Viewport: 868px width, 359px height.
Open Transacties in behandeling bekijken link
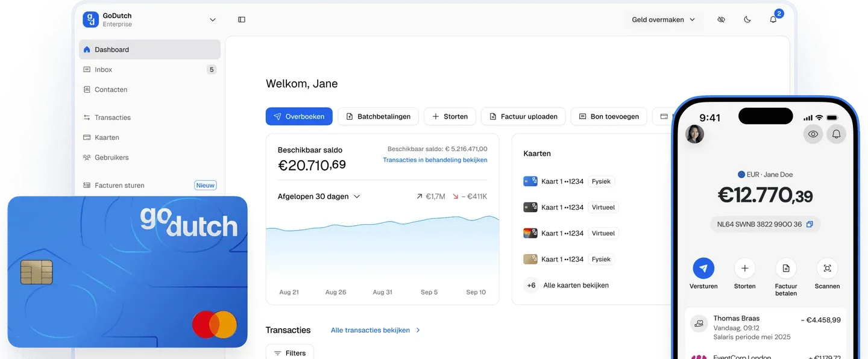pyautogui.click(x=435, y=160)
